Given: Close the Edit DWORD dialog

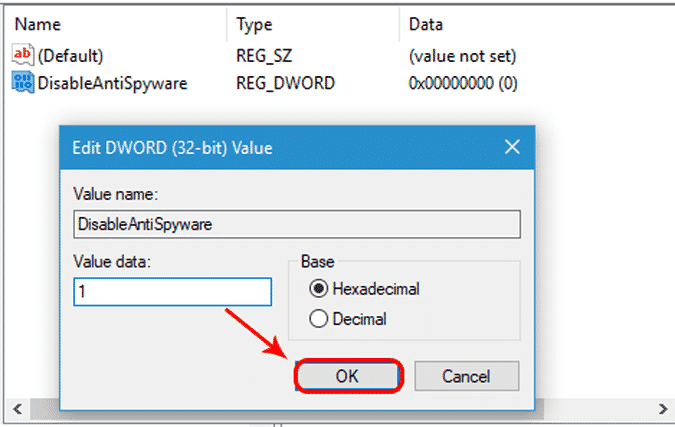Looking at the screenshot, I should coord(512,147).
